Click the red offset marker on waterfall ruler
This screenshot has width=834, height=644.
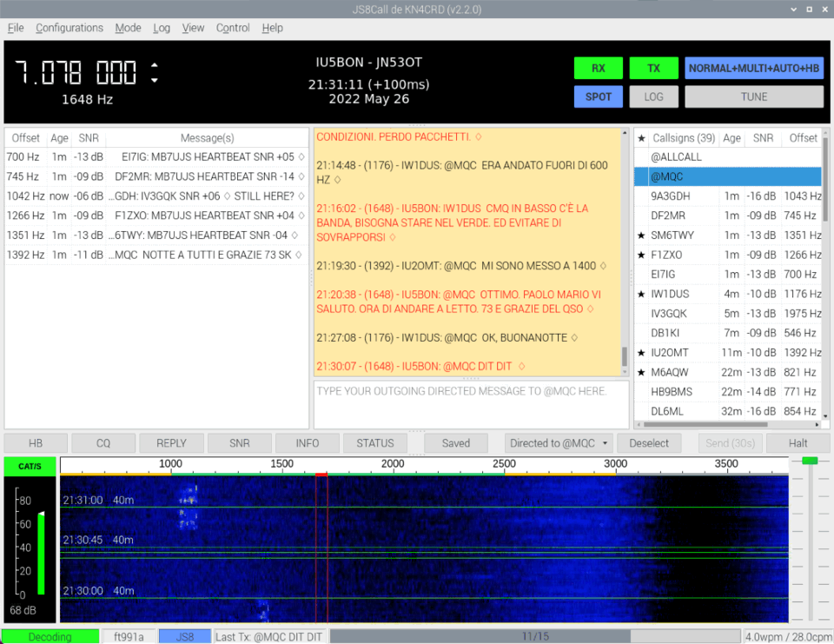coord(321,475)
